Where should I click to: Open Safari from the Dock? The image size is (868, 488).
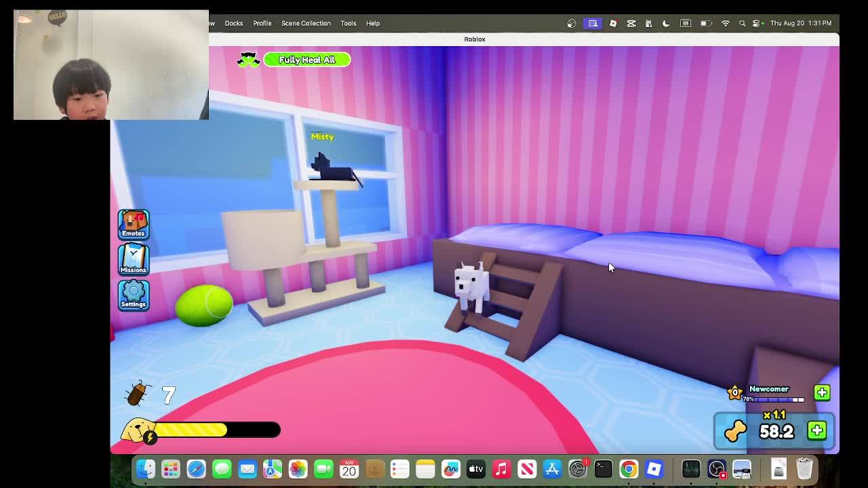coord(197,469)
